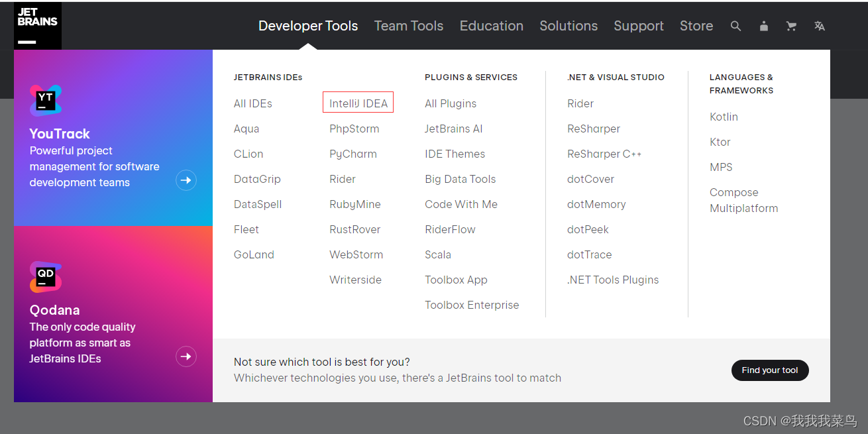Image resolution: width=868 pixels, height=434 pixels.
Task: Open the dotPeek link
Action: point(588,229)
